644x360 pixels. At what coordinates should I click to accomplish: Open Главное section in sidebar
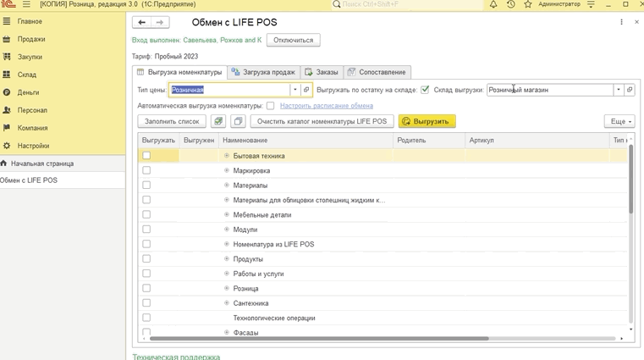click(30, 21)
